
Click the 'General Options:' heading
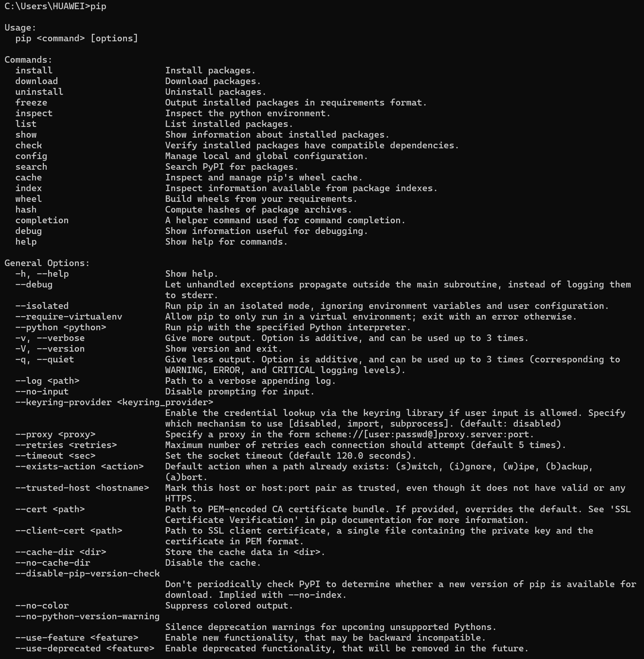pos(47,263)
